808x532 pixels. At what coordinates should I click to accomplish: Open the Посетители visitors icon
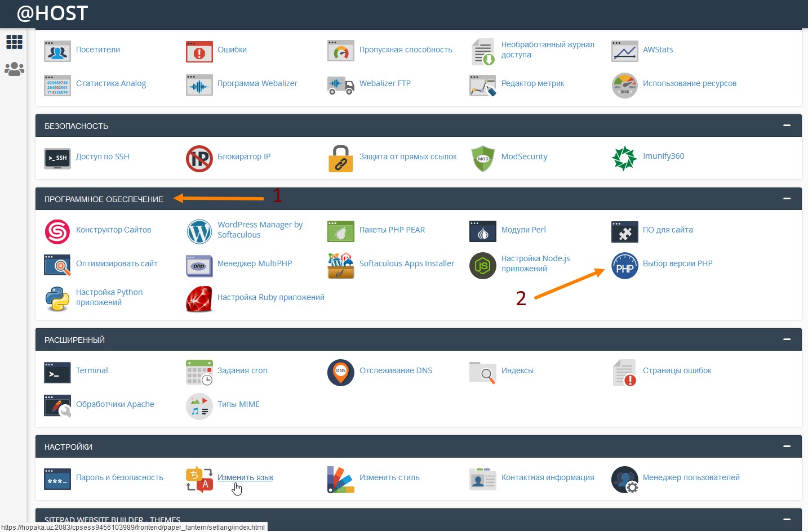click(x=57, y=51)
